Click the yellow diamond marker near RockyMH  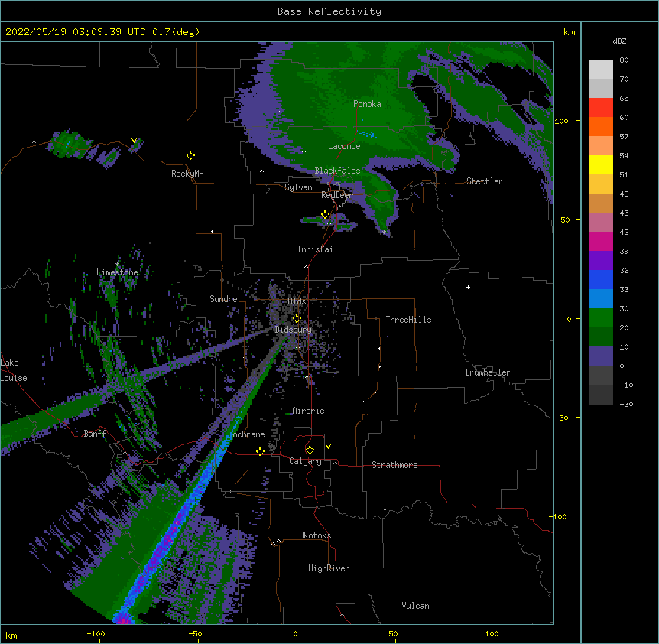[191, 156]
